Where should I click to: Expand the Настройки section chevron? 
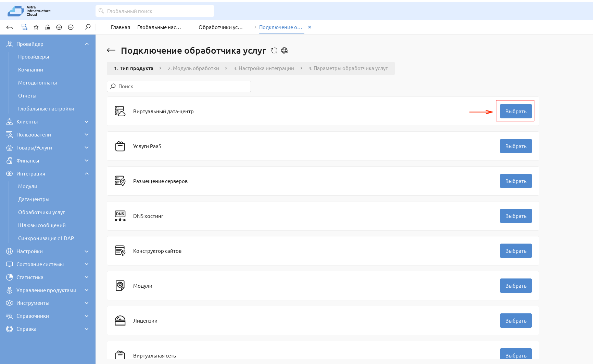point(87,251)
